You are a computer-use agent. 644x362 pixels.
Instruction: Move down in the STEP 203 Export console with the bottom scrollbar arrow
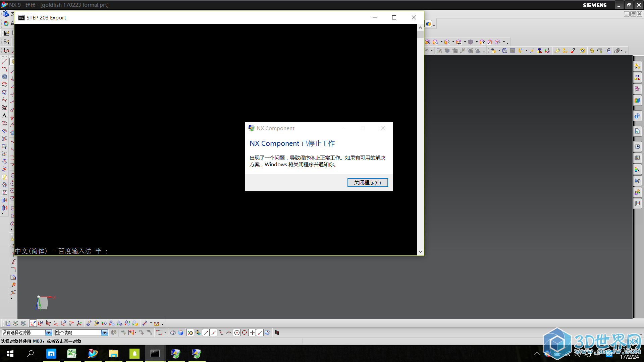point(420,252)
